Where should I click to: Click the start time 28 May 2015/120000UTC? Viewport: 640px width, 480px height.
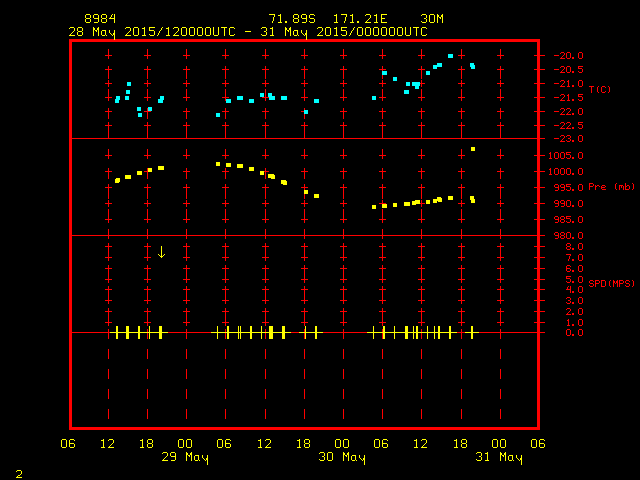152,32
